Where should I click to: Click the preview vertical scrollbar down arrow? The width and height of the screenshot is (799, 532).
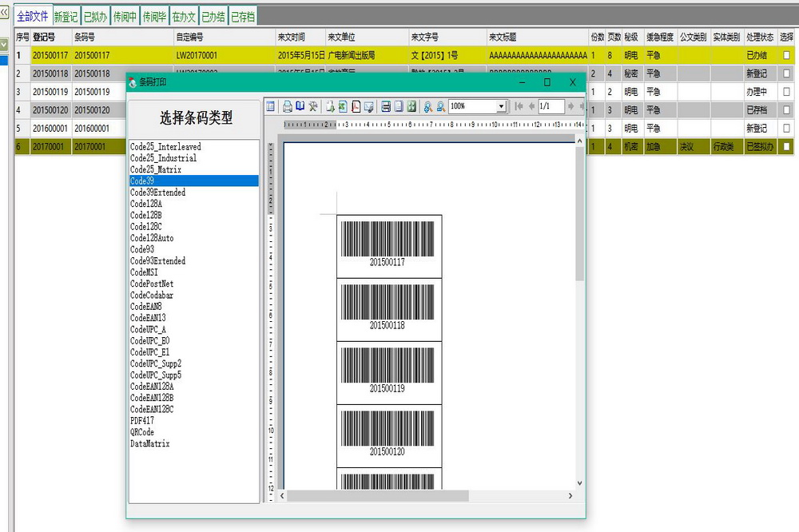pos(579,483)
